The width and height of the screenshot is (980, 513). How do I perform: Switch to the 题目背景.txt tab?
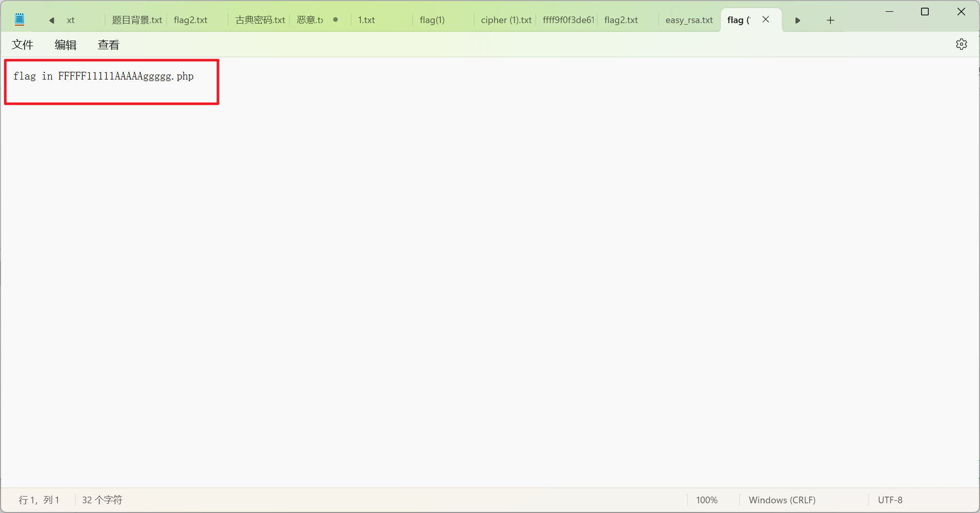point(136,20)
